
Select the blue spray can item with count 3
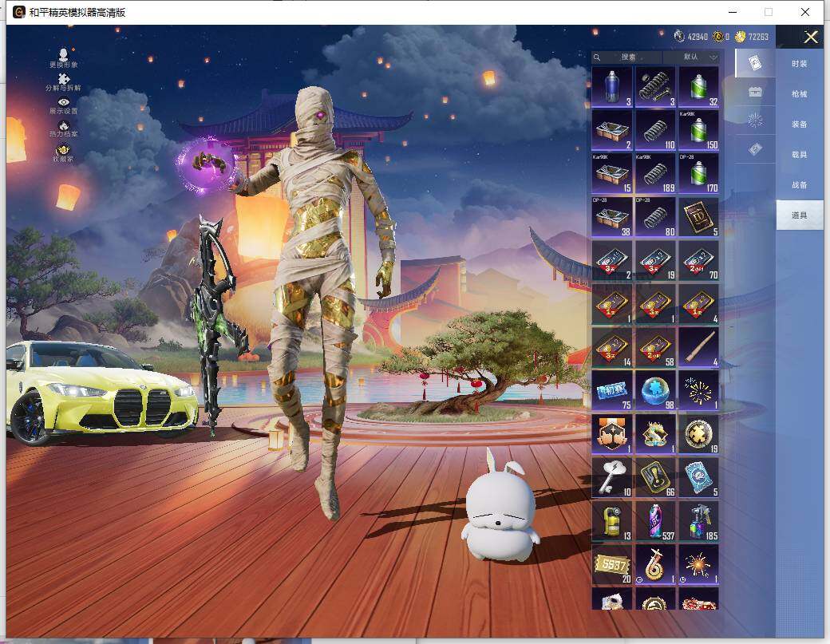point(612,87)
